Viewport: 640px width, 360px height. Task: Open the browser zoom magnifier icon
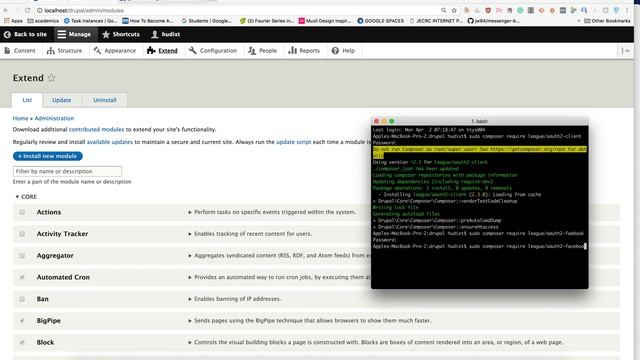pyautogui.click(x=444, y=10)
